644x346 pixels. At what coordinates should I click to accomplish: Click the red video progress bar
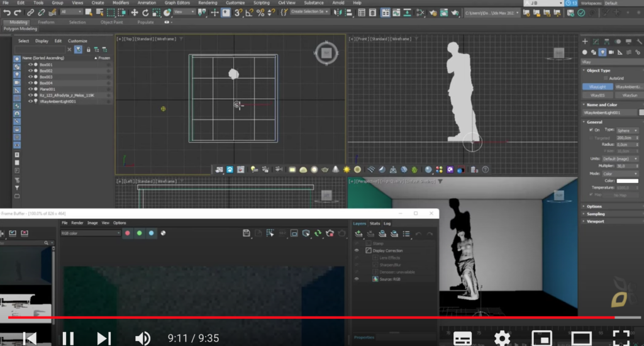coord(311,318)
